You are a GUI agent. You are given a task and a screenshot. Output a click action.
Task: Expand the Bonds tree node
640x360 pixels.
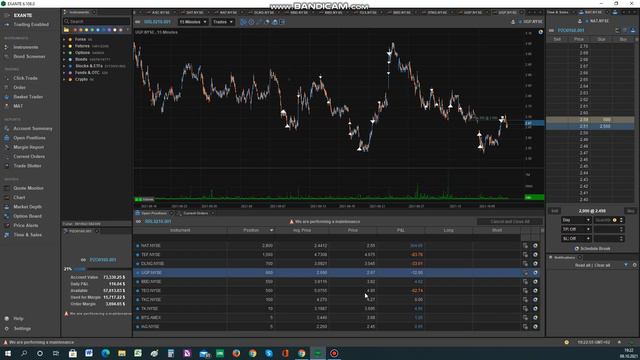[64, 60]
